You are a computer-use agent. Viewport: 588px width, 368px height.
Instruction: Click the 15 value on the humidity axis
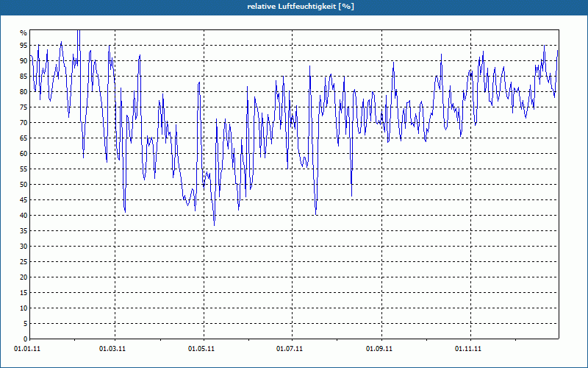click(x=24, y=292)
